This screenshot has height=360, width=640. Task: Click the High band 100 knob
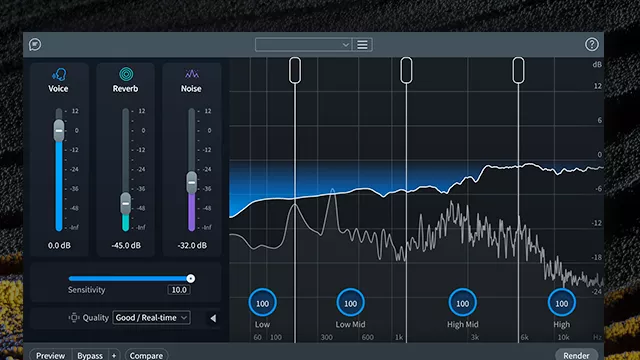(x=562, y=303)
